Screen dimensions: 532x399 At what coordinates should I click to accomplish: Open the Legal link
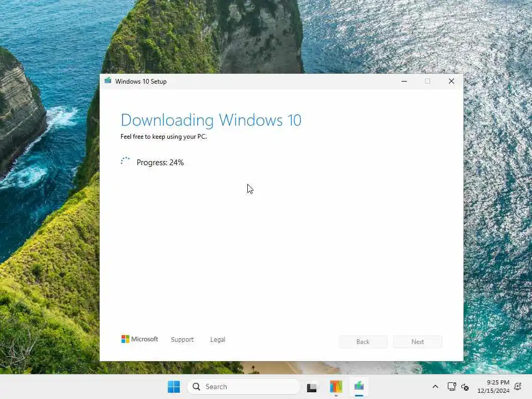pyautogui.click(x=218, y=339)
